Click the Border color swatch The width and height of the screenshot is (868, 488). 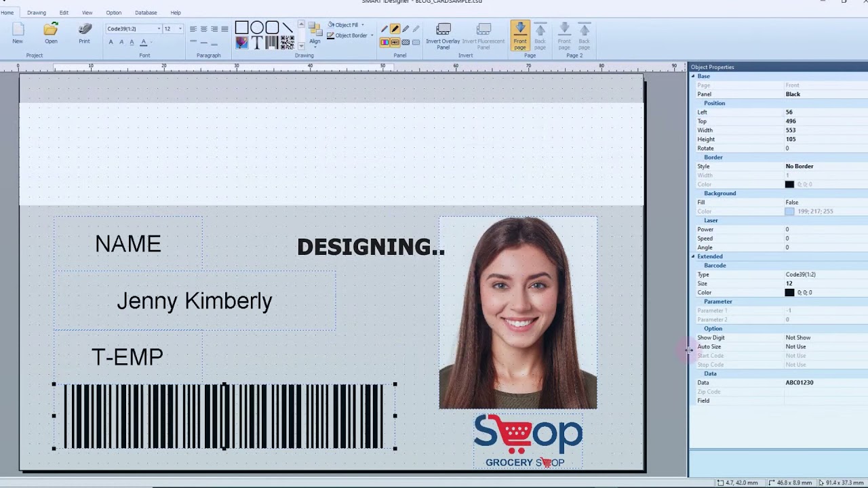pos(789,184)
